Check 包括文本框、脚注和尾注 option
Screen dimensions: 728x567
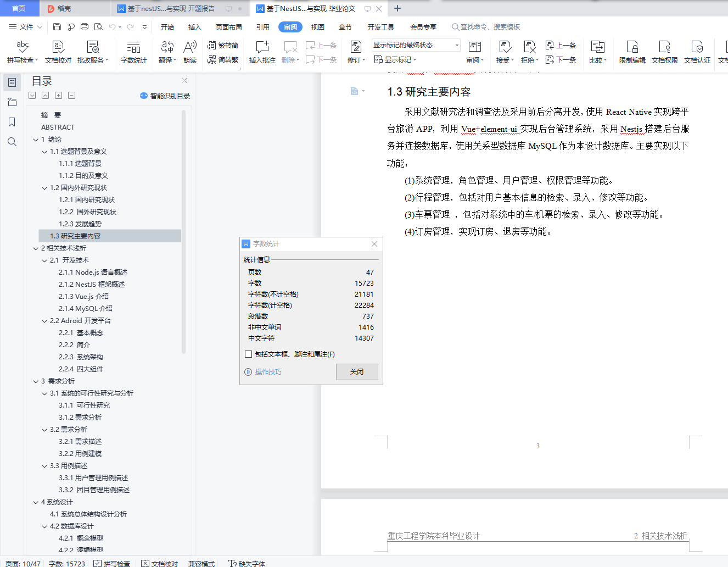pos(249,354)
